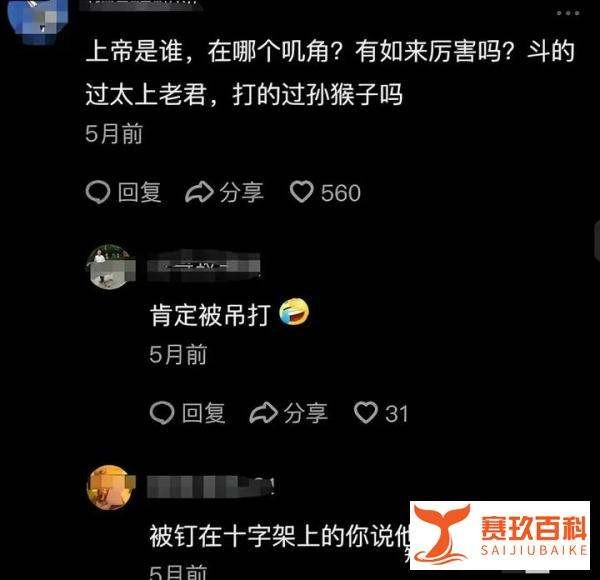Toggle the heart on the comment with 31 likes
Screen dimensions: 600x580
click(365, 412)
